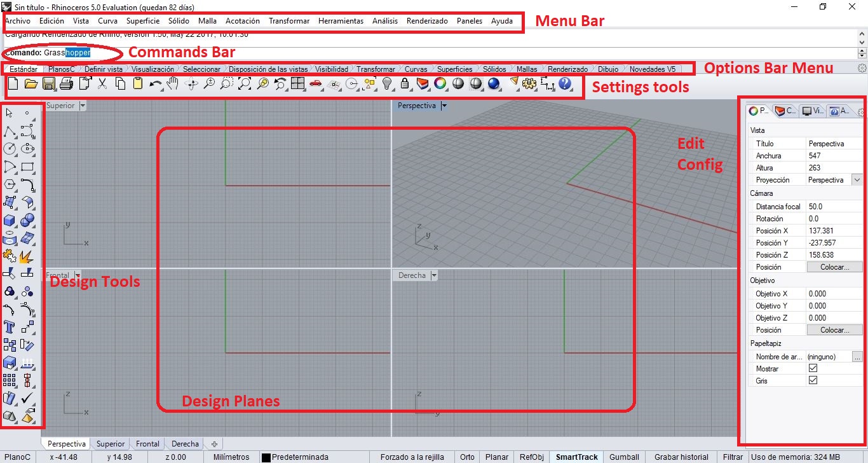Add a viewport tab with the plus button
Screen dimensions: 868x463
coord(214,444)
